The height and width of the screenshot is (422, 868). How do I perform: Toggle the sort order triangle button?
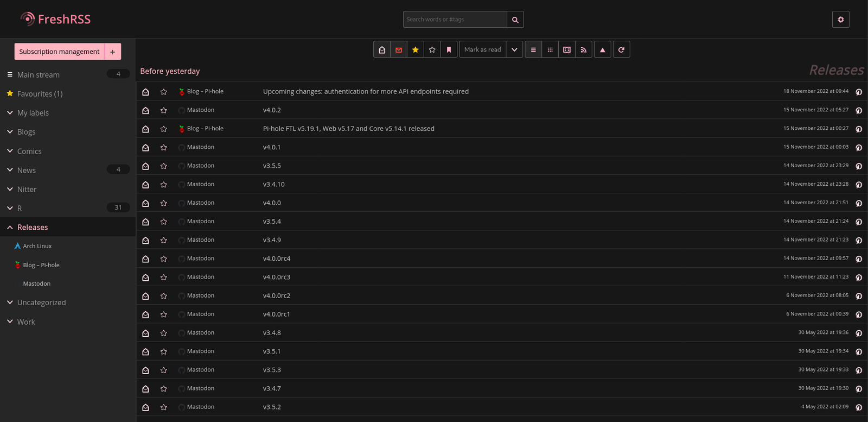click(x=602, y=50)
